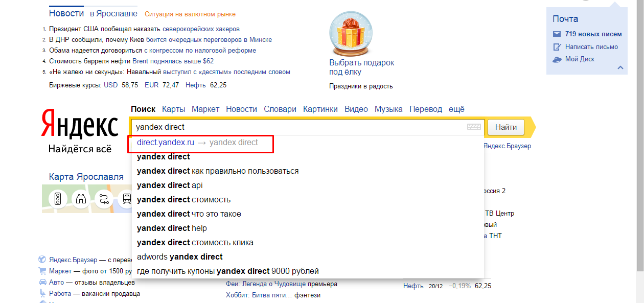Open the Карты tab

click(174, 109)
